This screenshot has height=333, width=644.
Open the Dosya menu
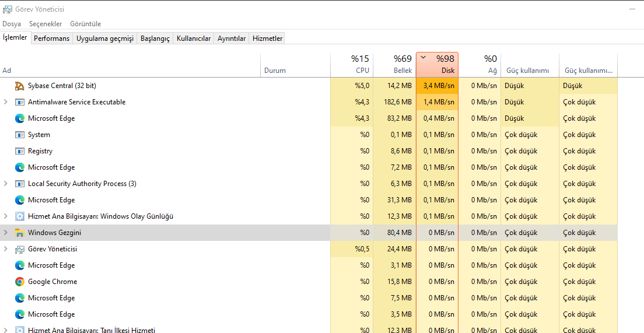point(12,24)
